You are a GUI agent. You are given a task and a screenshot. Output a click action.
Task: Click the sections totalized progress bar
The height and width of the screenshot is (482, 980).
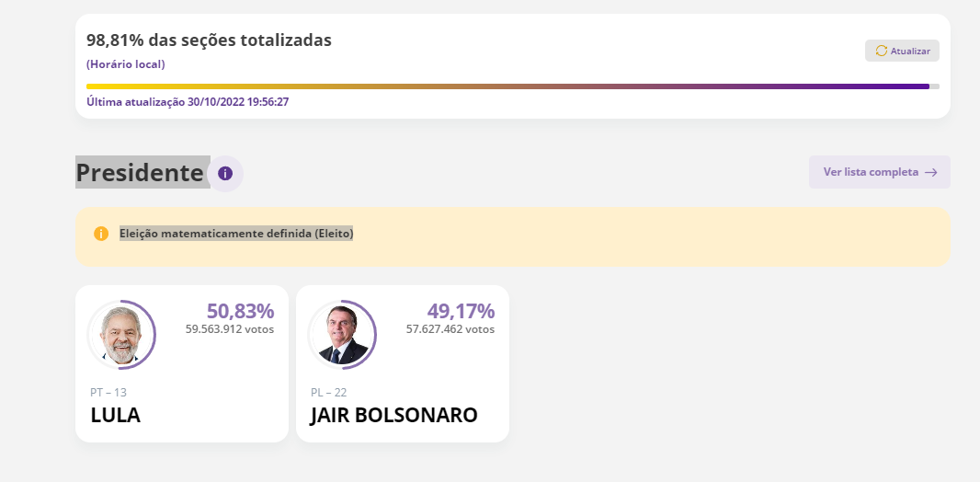tap(512, 86)
